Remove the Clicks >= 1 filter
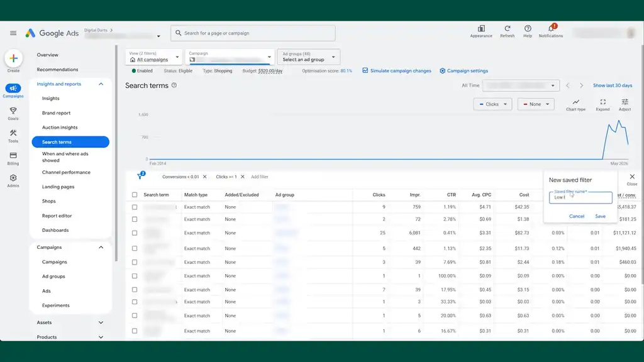The height and width of the screenshot is (362, 644). (x=243, y=177)
